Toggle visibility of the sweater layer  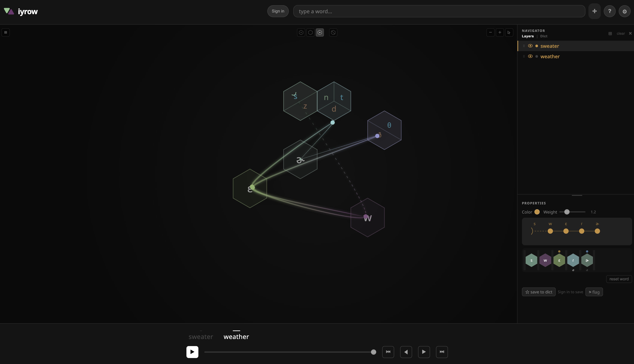click(530, 46)
